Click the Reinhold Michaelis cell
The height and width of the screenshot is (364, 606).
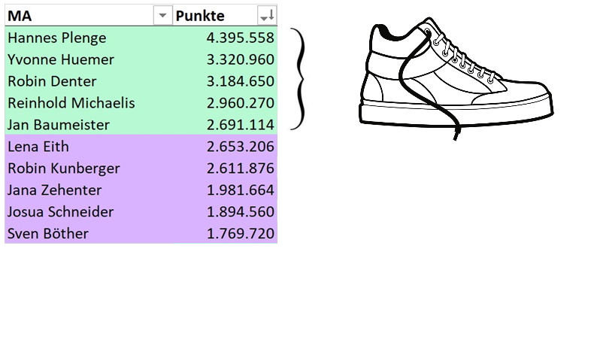pyautogui.click(x=89, y=103)
